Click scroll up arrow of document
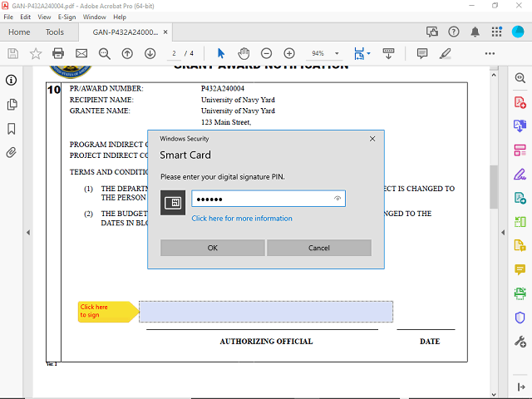This screenshot has width=532, height=399. (x=494, y=76)
